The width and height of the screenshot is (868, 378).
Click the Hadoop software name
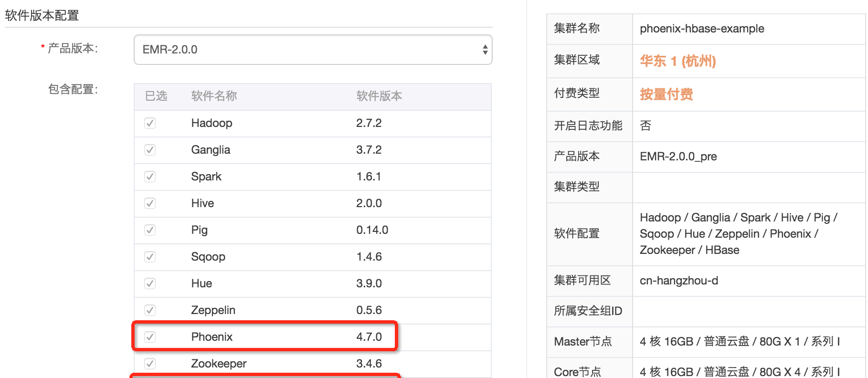pos(212,123)
